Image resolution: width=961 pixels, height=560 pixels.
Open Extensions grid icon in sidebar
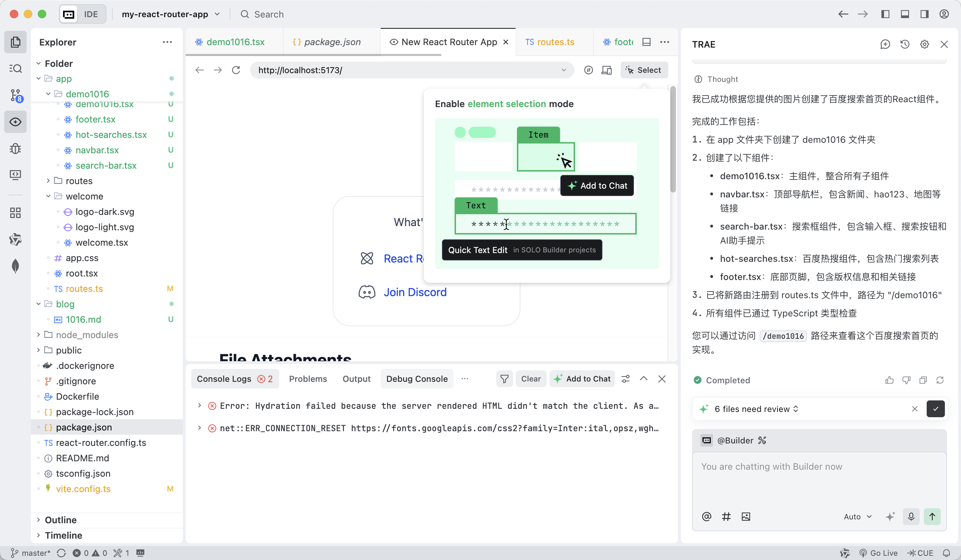pos(15,212)
